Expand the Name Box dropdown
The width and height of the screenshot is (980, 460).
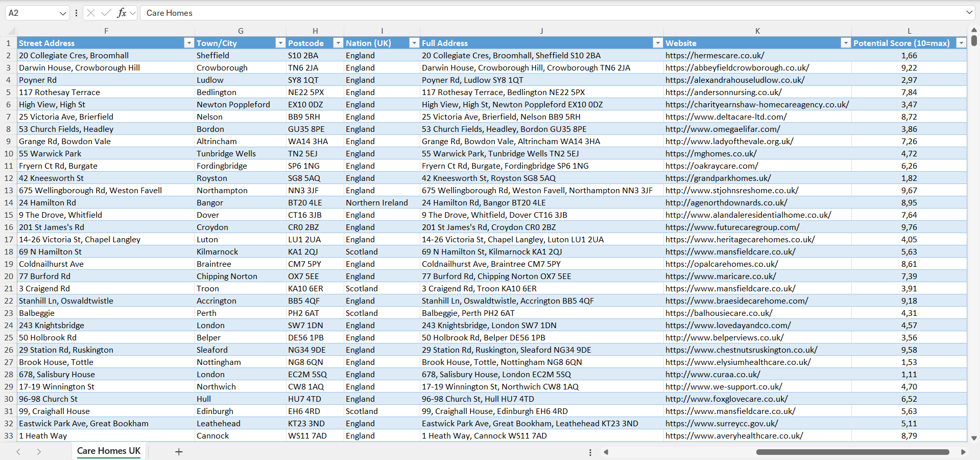tap(63, 13)
